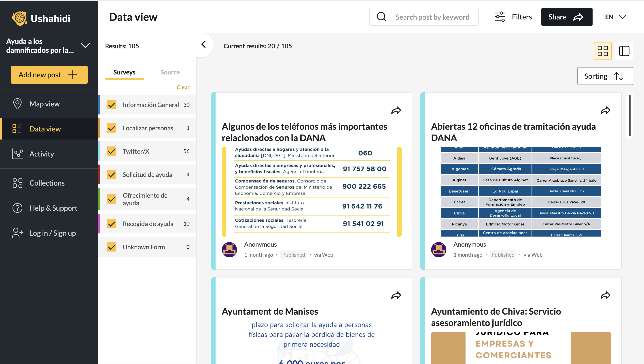Uncheck the Información General survey
This screenshot has height=364, width=644.
(111, 104)
